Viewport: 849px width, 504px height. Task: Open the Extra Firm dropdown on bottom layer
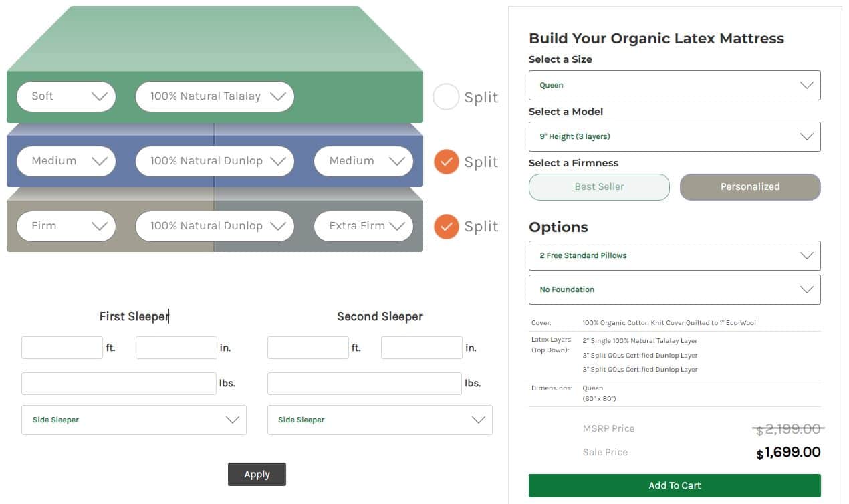pos(364,226)
